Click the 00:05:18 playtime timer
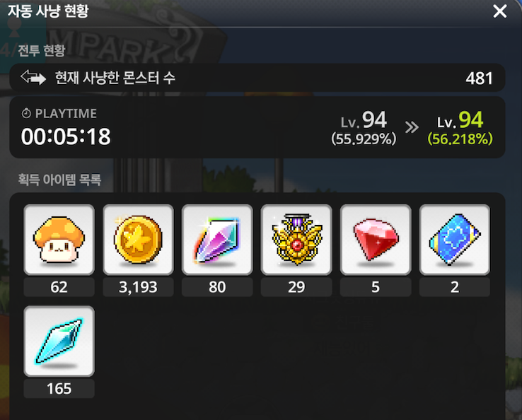522x420 pixels. tap(66, 136)
